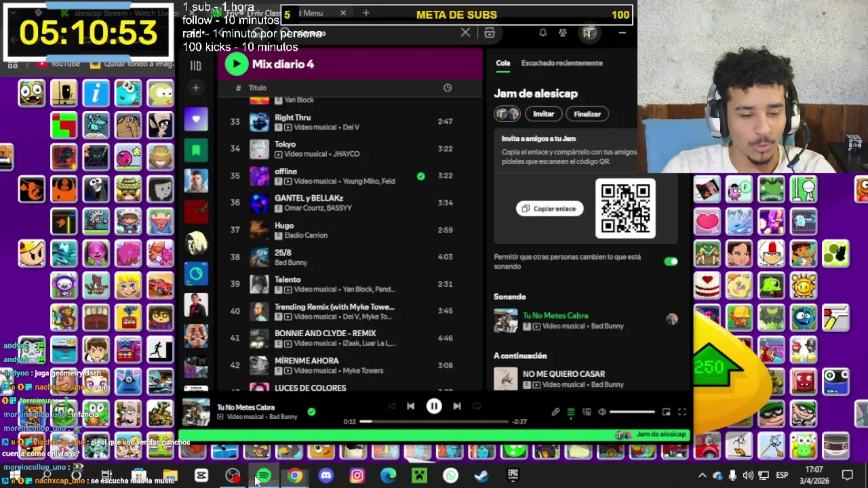Mute the Spotify volume speaker icon

[x=601, y=411]
